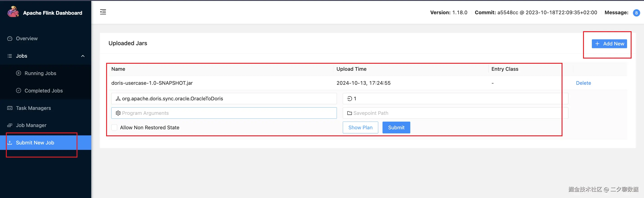Open Completed Jobs in the sidebar
The image size is (644, 198).
(x=44, y=91)
